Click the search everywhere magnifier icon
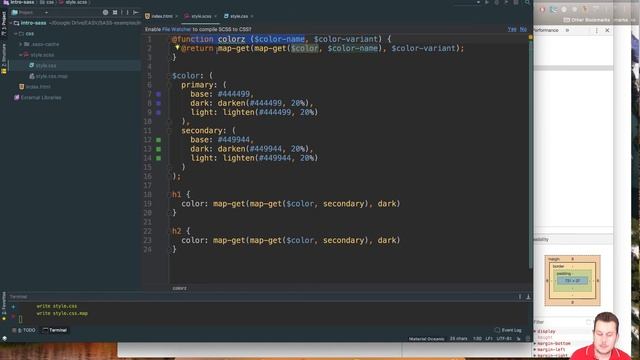The width and height of the screenshot is (640, 360). 527,2
